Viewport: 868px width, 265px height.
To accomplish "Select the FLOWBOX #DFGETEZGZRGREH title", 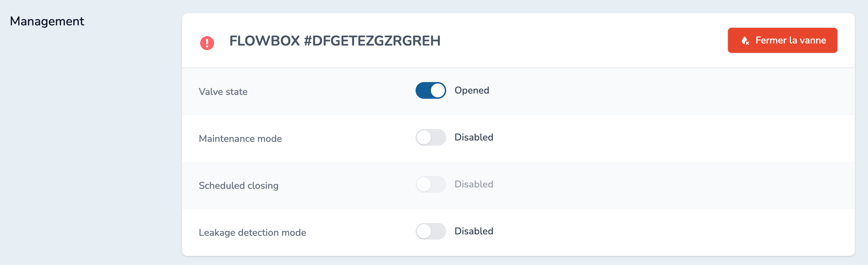I will coord(335,40).
